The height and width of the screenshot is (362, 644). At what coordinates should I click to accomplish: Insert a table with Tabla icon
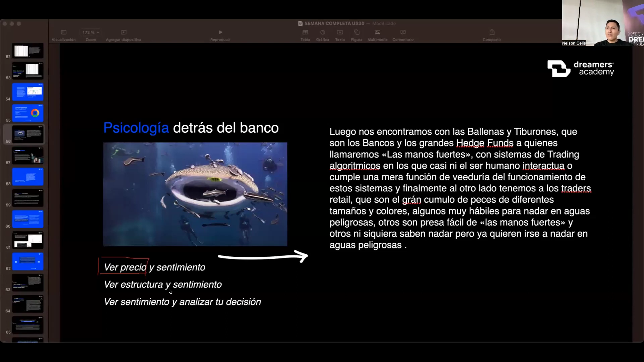(x=305, y=33)
